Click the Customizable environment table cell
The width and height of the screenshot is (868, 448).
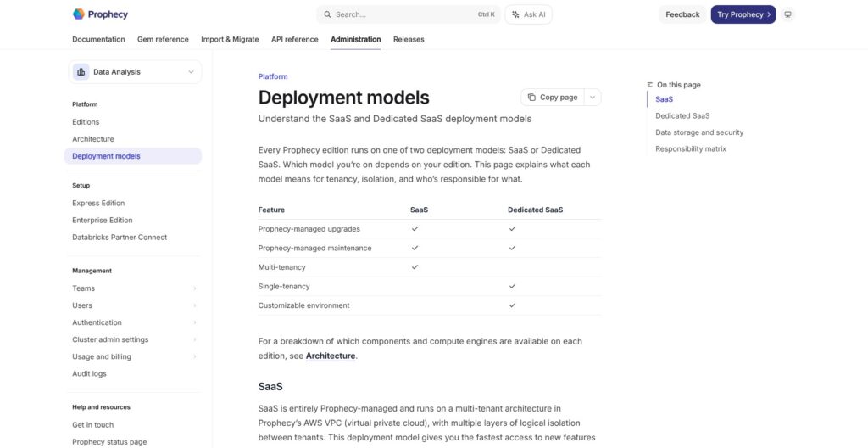[x=304, y=305]
